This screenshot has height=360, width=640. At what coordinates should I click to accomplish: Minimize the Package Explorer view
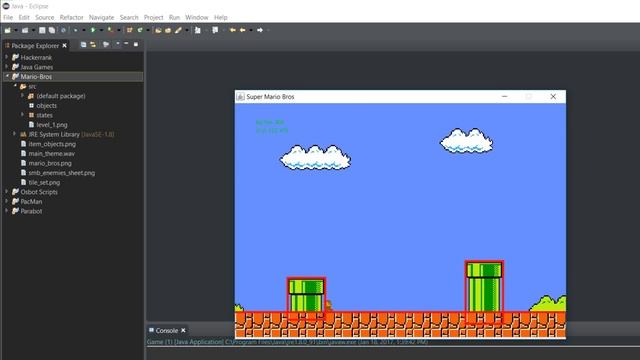(126, 43)
